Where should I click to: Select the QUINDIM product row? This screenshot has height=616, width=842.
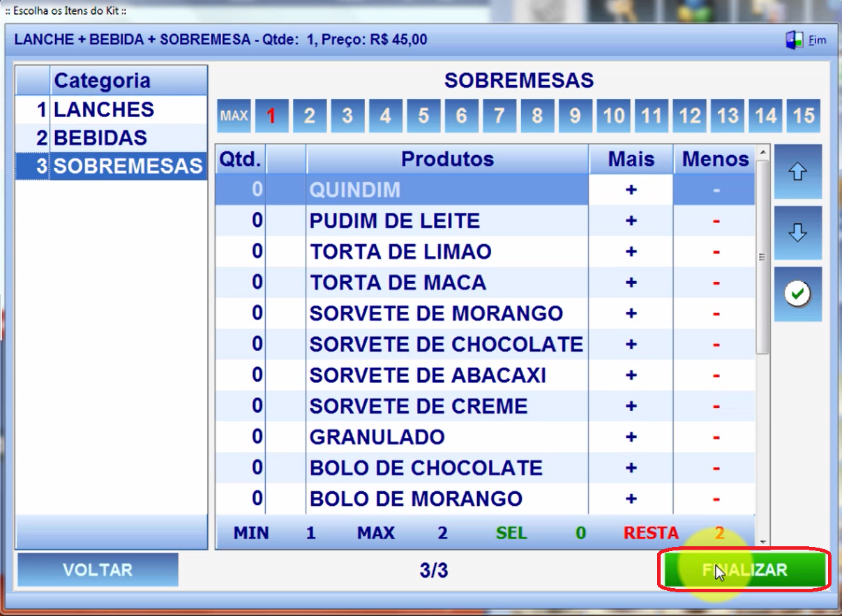pyautogui.click(x=485, y=190)
